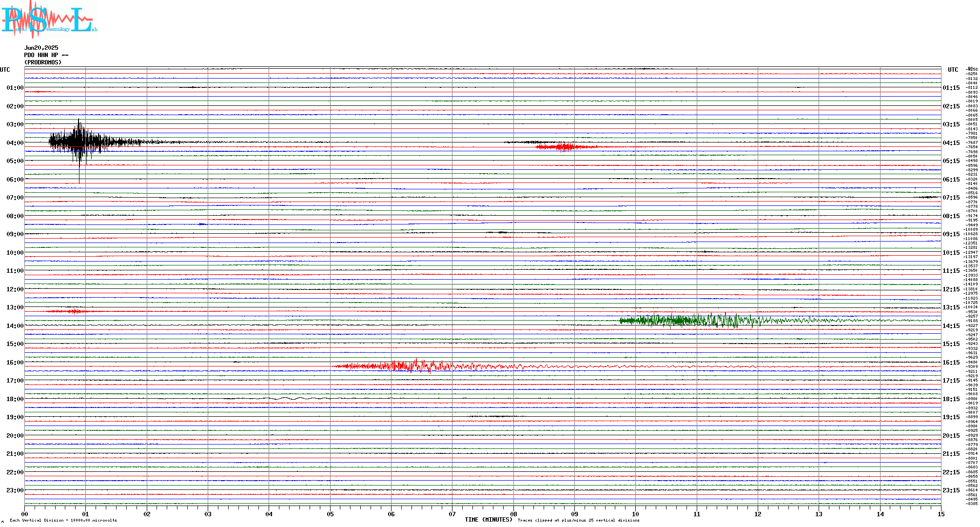Click the 16:15 right time label
Screen dimensions: 980x527
tap(951, 363)
